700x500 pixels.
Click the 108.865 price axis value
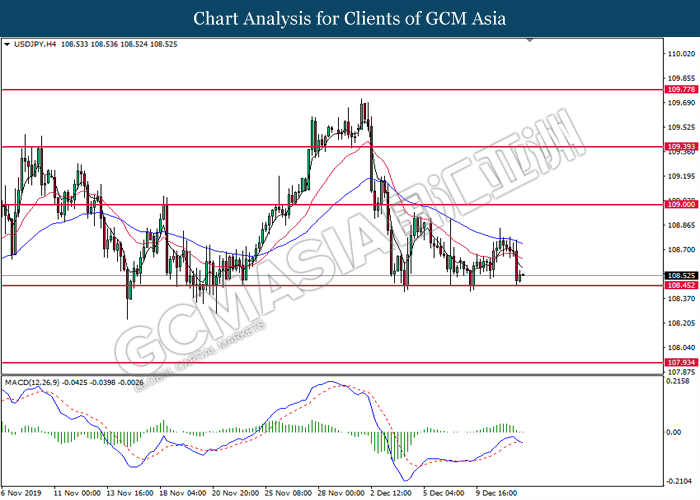point(682,225)
